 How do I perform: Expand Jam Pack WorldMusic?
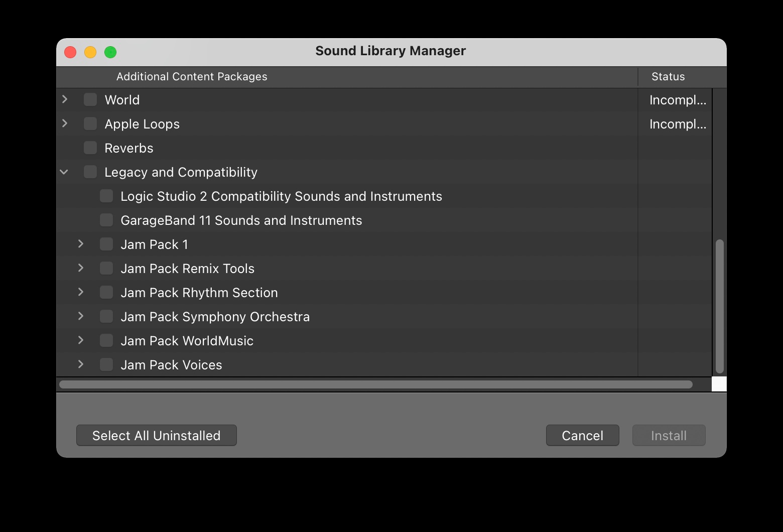tap(81, 340)
